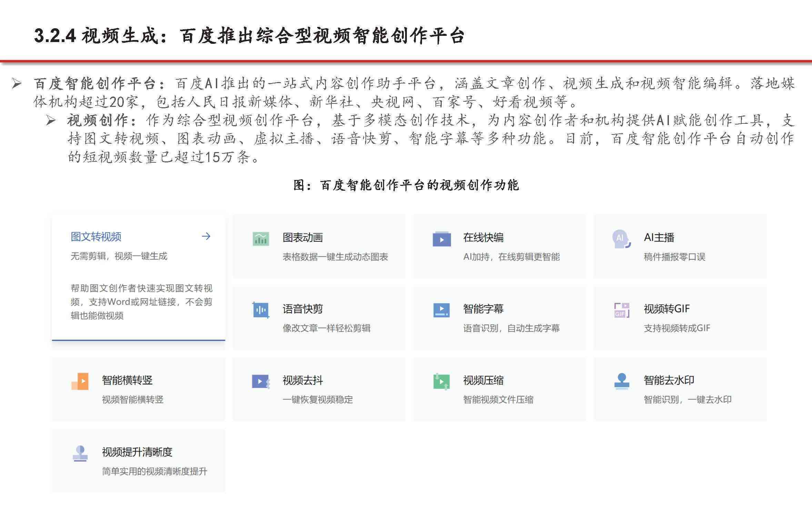Choose the 视频压缩 feature title
Image resolution: width=812 pixels, height=511 pixels.
[x=483, y=380]
